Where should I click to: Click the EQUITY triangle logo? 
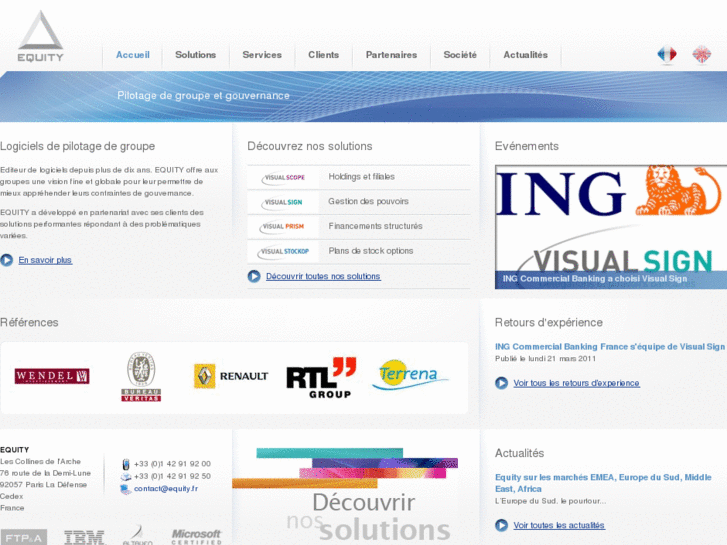click(x=40, y=36)
